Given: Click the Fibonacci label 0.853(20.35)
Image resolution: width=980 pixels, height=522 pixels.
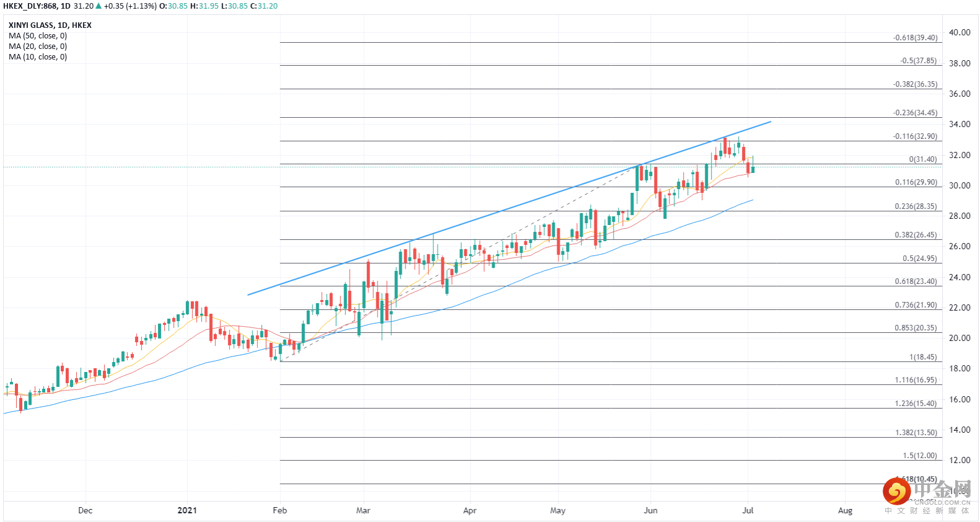Looking at the screenshot, I should [x=916, y=328].
